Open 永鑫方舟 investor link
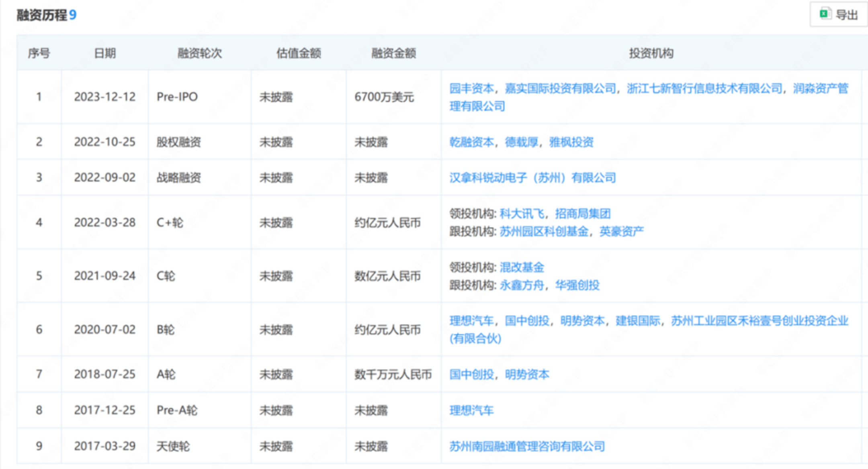 [522, 285]
